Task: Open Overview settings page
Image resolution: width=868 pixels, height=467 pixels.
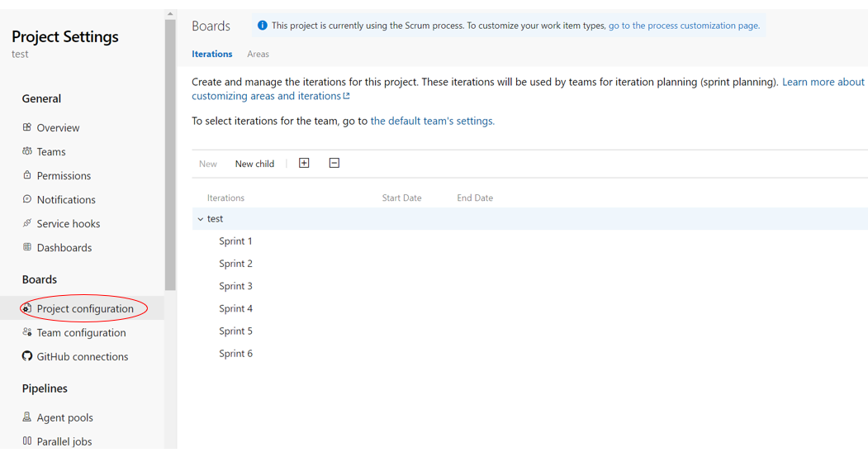Action: click(x=58, y=127)
